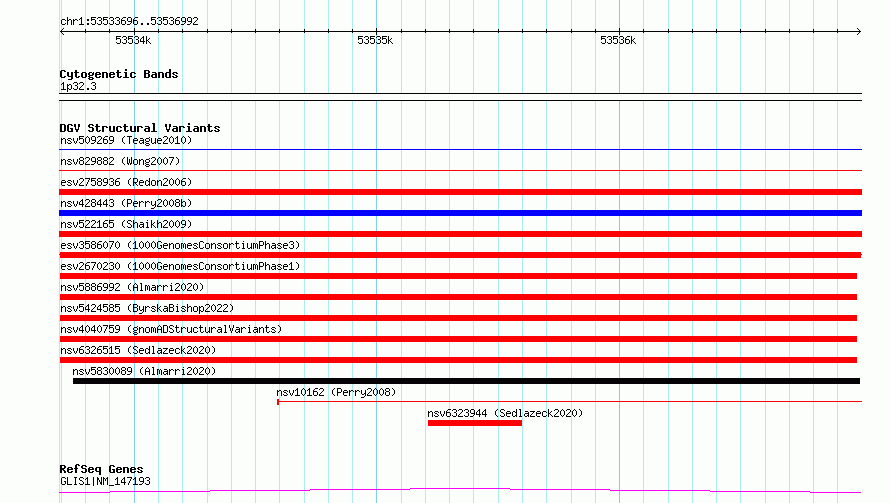Click the thin blue line of nsv509269

[x=460, y=150]
